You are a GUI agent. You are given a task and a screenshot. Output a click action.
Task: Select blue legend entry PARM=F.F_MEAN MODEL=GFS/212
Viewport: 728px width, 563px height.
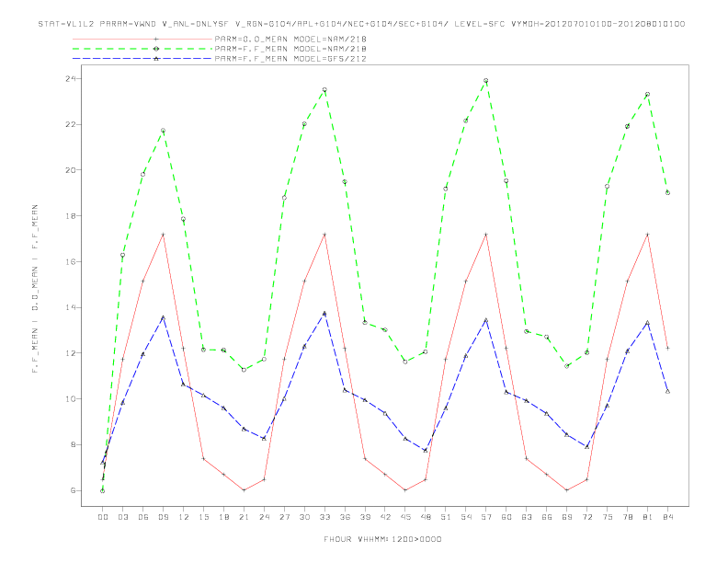tap(290, 59)
